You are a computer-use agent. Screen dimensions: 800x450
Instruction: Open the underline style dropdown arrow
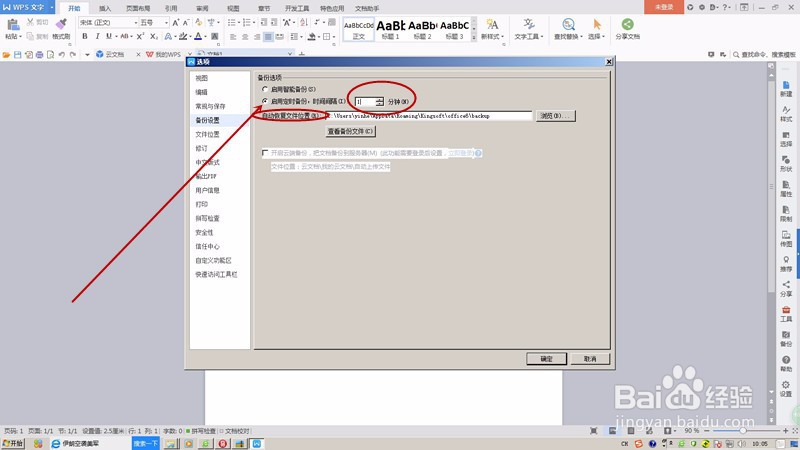(116, 36)
